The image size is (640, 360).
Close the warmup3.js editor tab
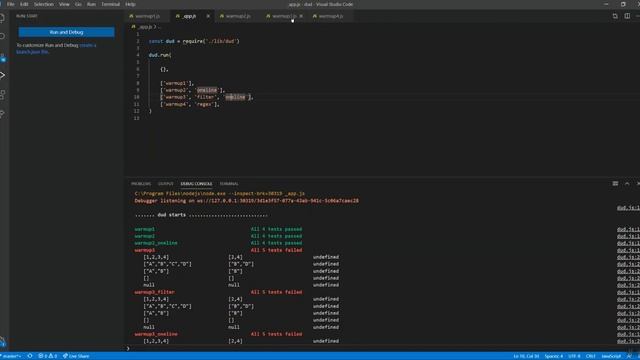coord(301,16)
